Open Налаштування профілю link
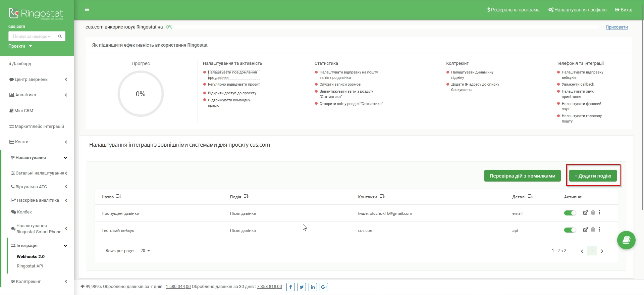The height and width of the screenshot is (295, 644). (577, 10)
